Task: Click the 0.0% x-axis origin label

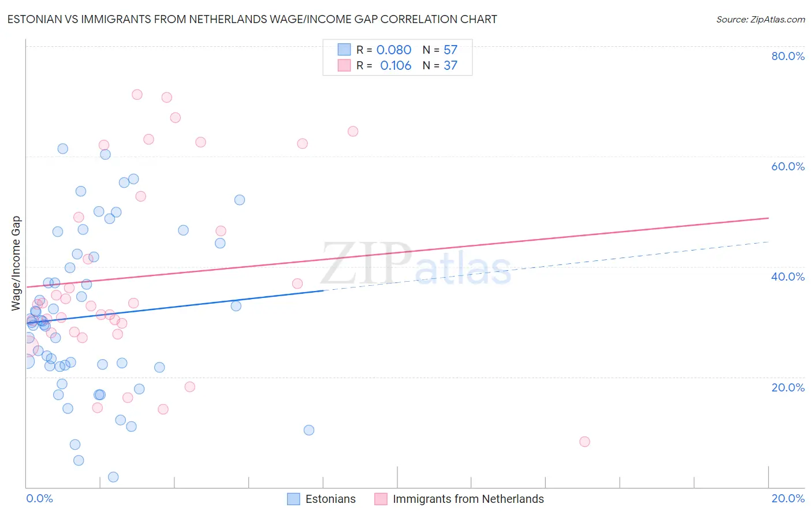Action: coord(40,498)
